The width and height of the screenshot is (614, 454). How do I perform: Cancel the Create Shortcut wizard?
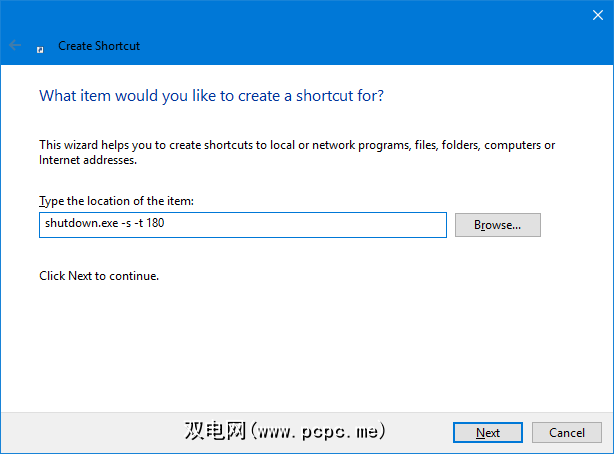coord(566,432)
